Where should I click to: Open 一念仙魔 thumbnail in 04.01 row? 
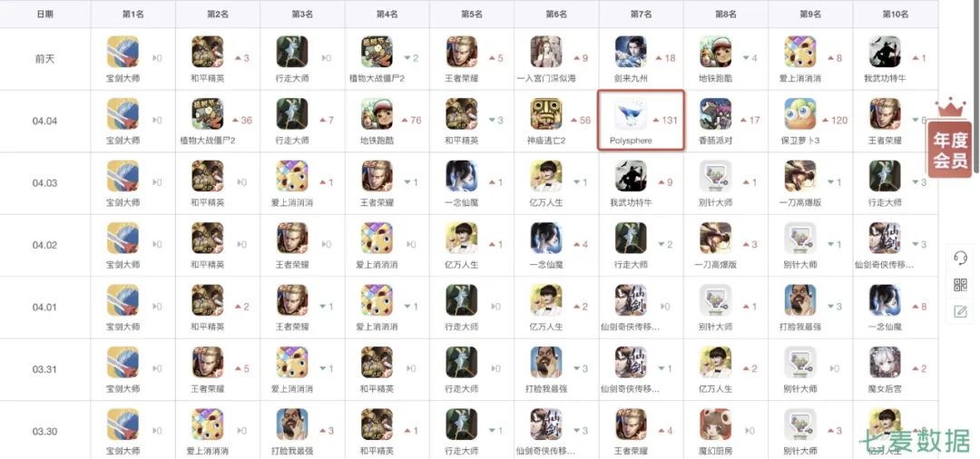(x=885, y=300)
